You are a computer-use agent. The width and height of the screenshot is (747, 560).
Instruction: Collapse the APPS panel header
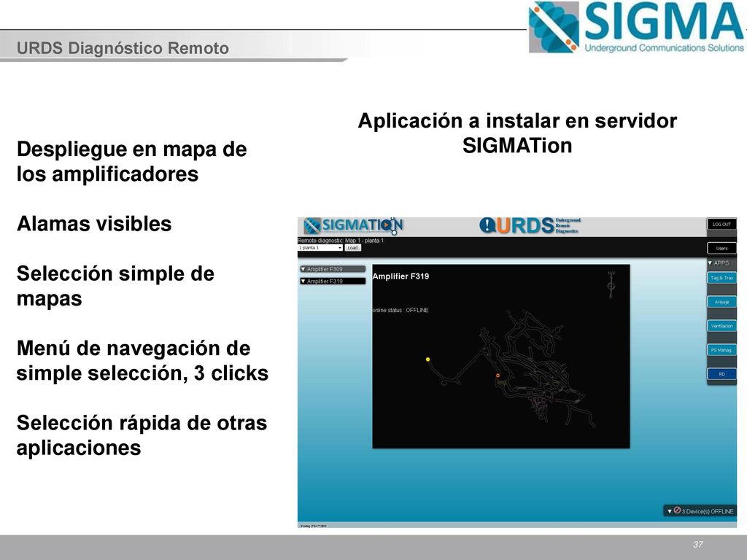721,262
